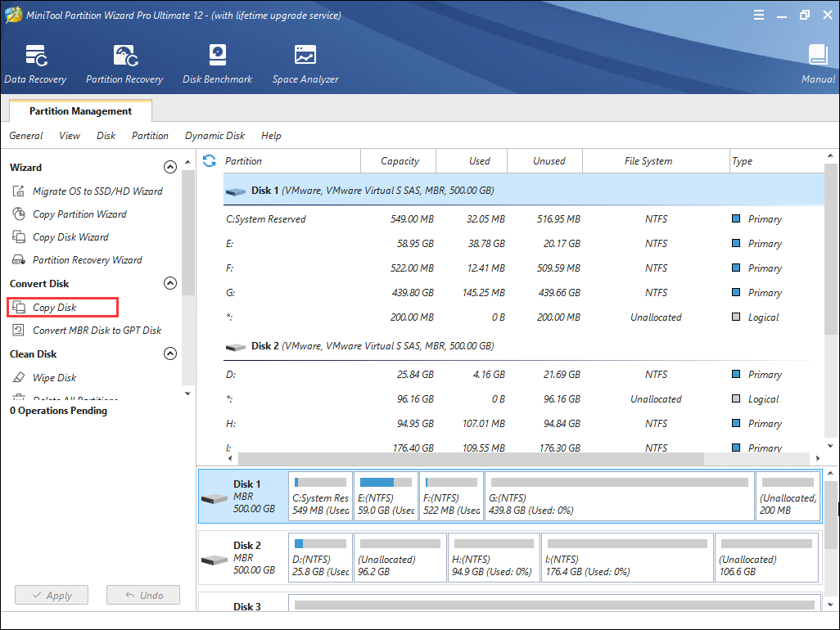840x630 pixels.
Task: Collapse the Wizard section
Action: (x=169, y=167)
